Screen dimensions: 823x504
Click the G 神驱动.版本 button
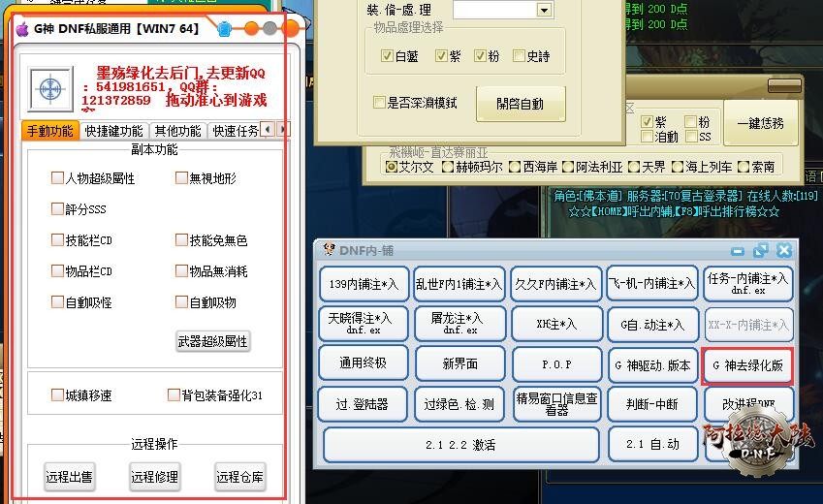652,364
